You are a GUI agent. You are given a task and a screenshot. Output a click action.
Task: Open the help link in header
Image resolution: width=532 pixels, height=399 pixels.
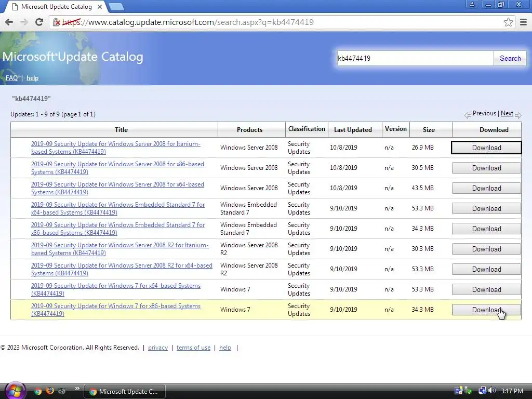32,78
